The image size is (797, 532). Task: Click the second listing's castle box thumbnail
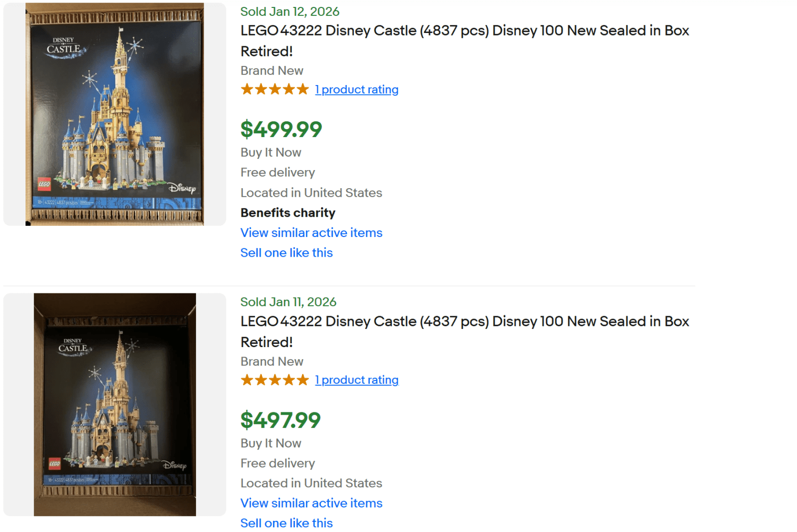click(114, 404)
